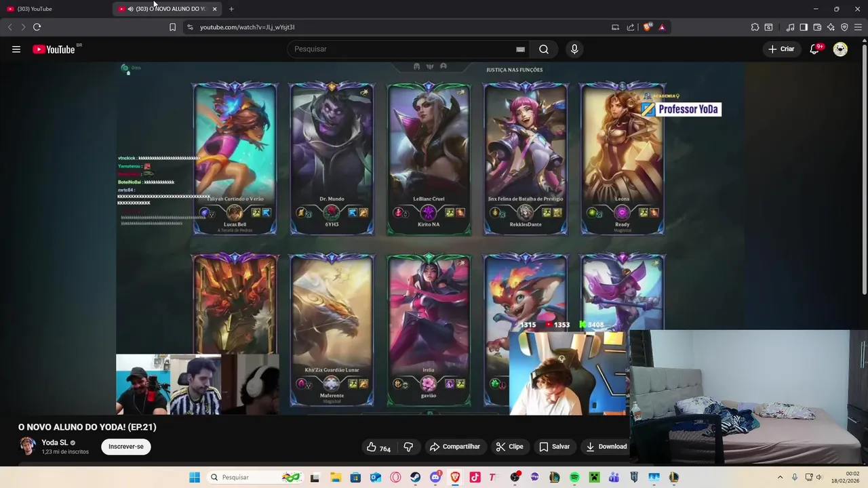Click the install/cast screen icon in address bar
868x488 pixels.
[x=615, y=27]
